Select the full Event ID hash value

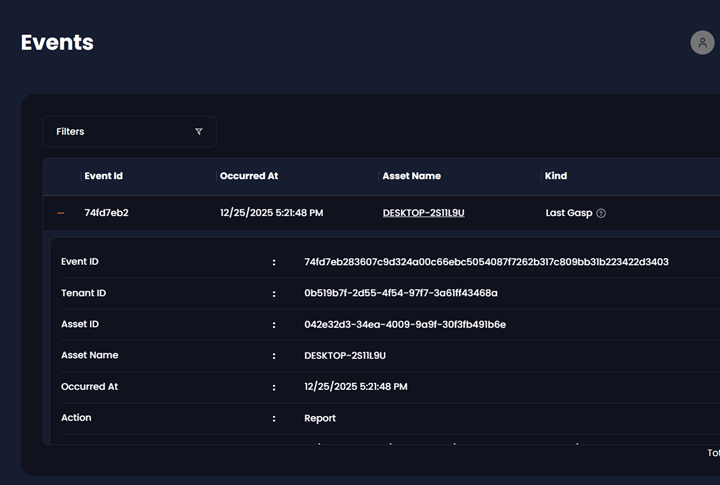pyautogui.click(x=486, y=262)
